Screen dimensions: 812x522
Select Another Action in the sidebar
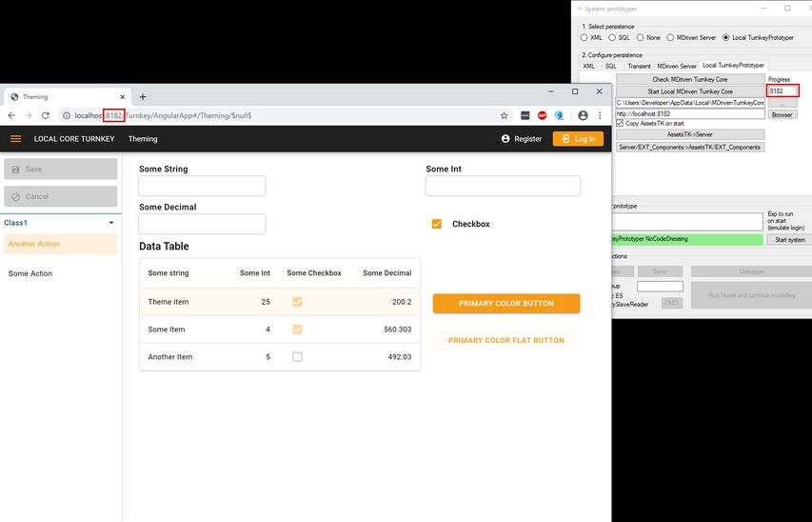point(34,244)
